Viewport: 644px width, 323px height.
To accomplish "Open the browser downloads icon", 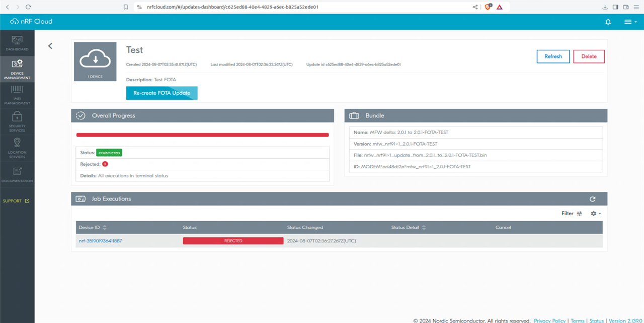I will (x=605, y=7).
